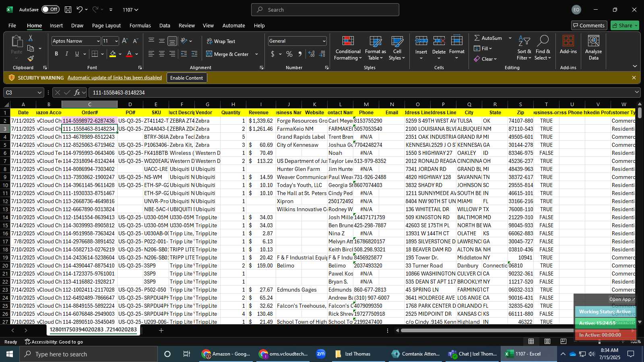Toggle Bold formatting
The image size is (644, 362).
56,54
